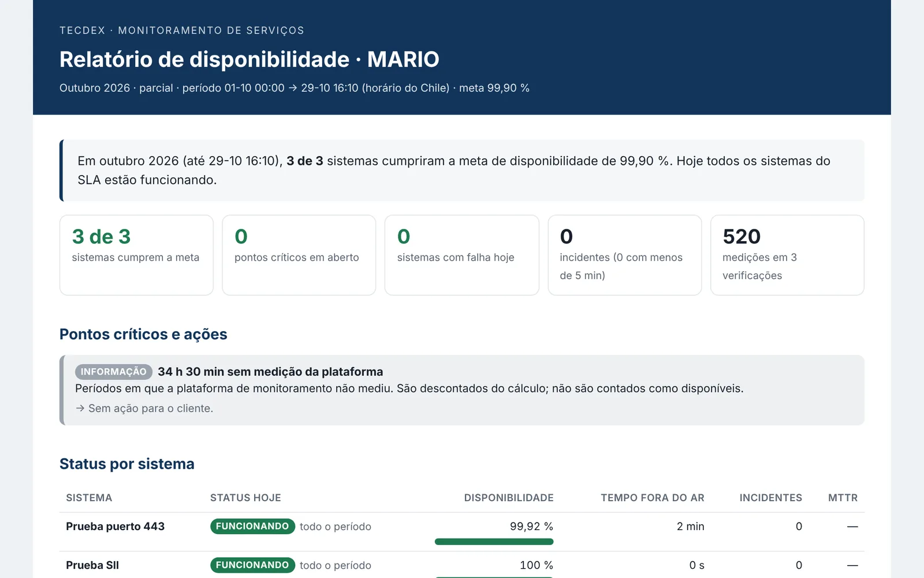
Task: Click the INFORMAÇÃO badge
Action: [114, 372]
